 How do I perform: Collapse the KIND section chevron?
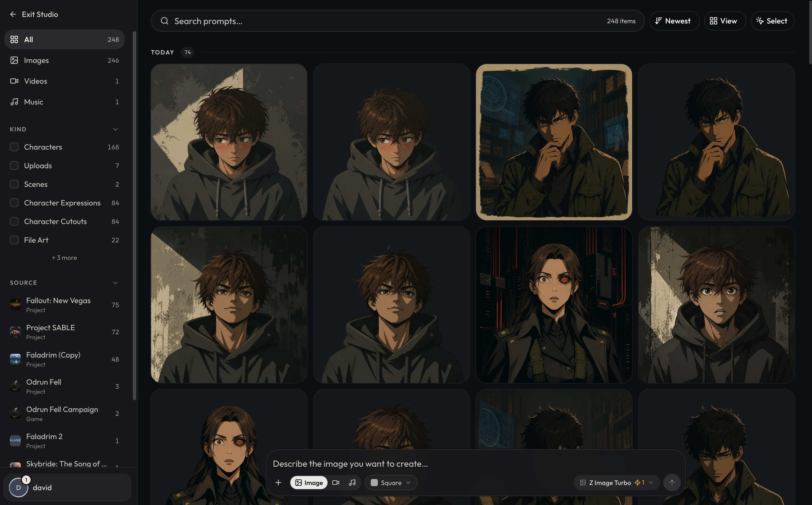[x=115, y=129]
